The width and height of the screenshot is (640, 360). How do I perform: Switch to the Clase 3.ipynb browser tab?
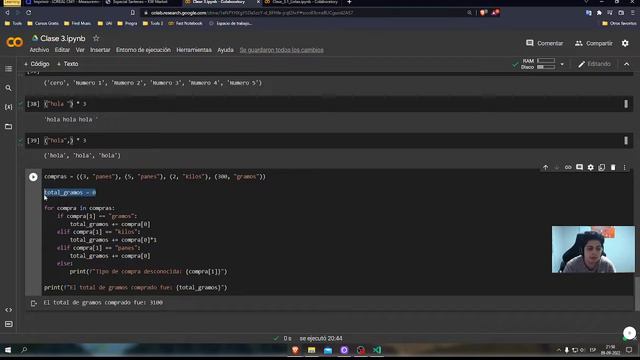point(220,2)
